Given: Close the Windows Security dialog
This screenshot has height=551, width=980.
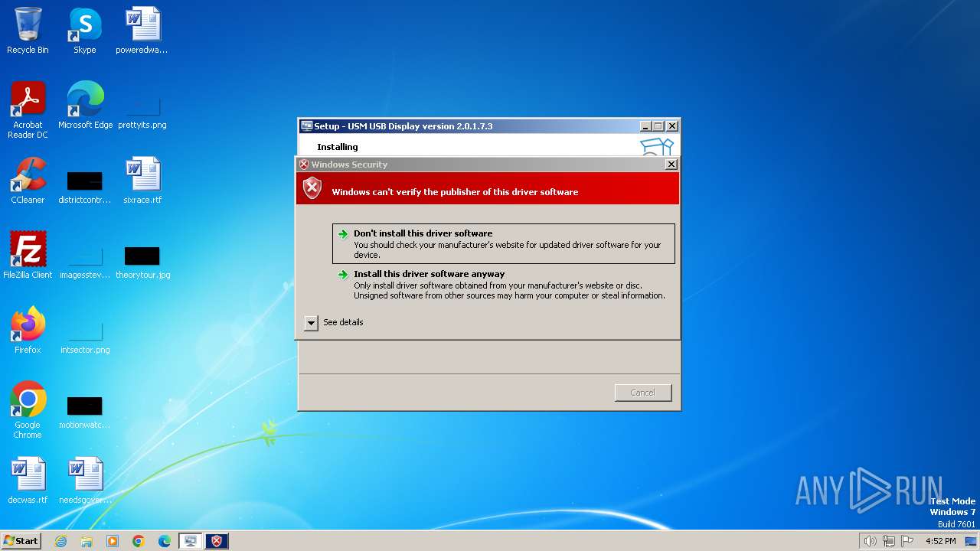Looking at the screenshot, I should 671,165.
